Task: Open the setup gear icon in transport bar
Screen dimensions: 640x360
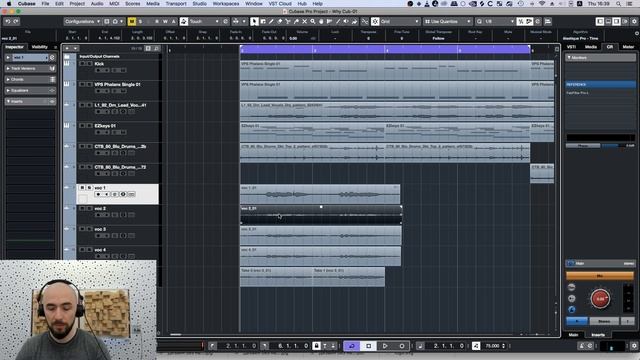Action: pyautogui.click(x=634, y=346)
